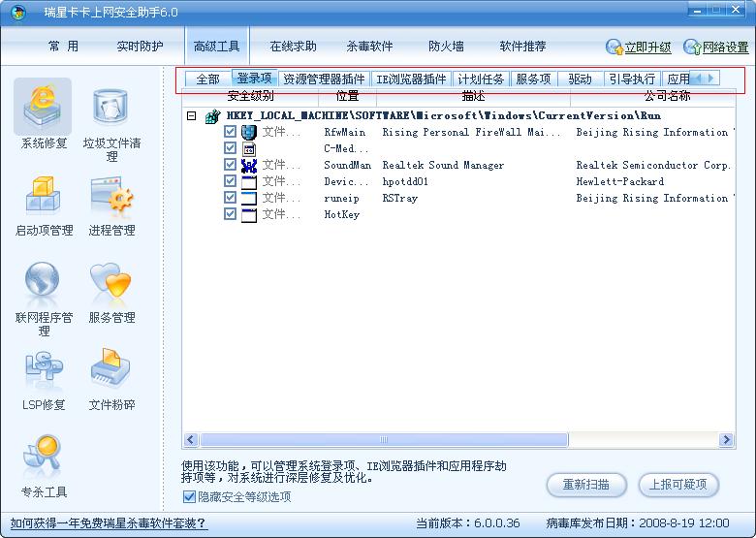Show earlier sub-tabs with the left arrow

coord(699,79)
